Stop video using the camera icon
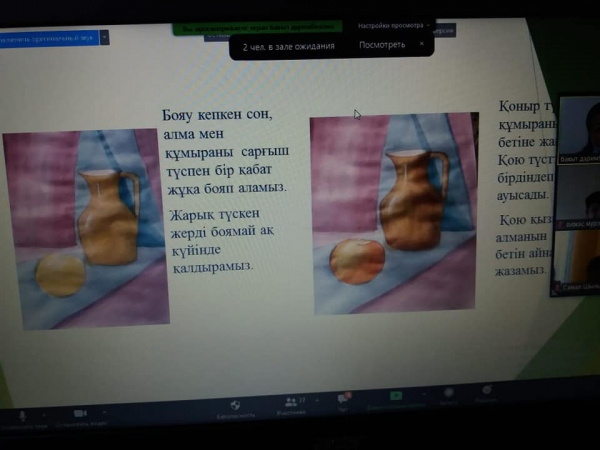Screen dimensions: 600x450 (77, 414)
